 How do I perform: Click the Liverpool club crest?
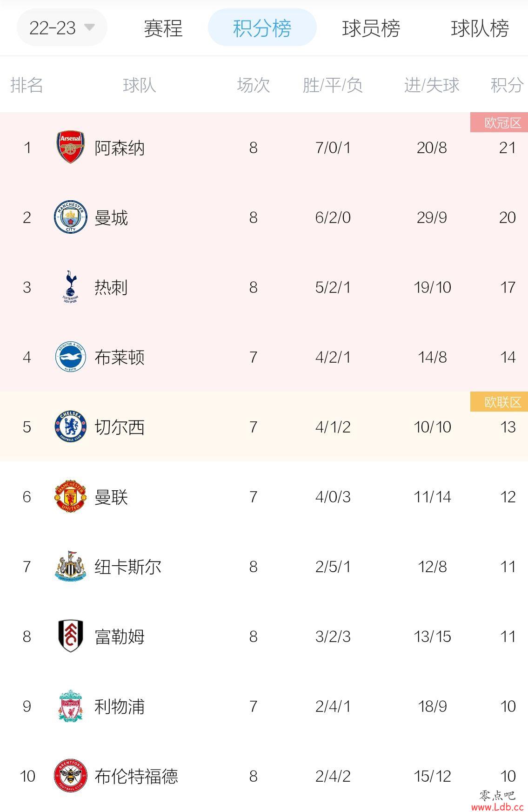71,706
